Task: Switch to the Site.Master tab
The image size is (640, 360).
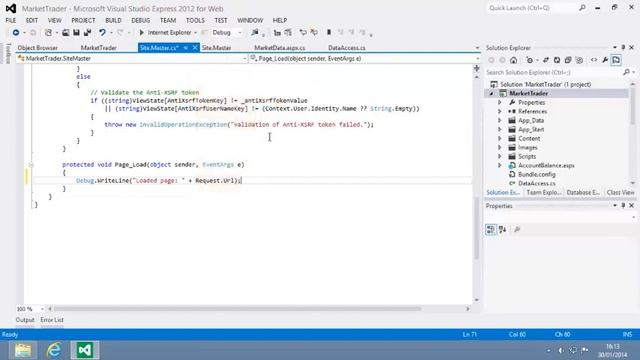Action: [x=216, y=48]
